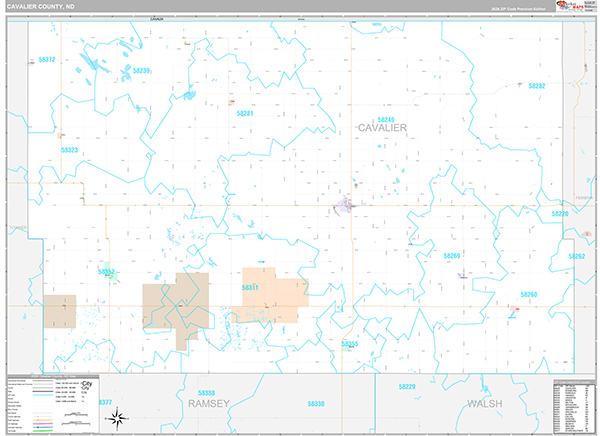Select ZIP code label 58229
This screenshot has height=436, width=600.
coord(407,387)
